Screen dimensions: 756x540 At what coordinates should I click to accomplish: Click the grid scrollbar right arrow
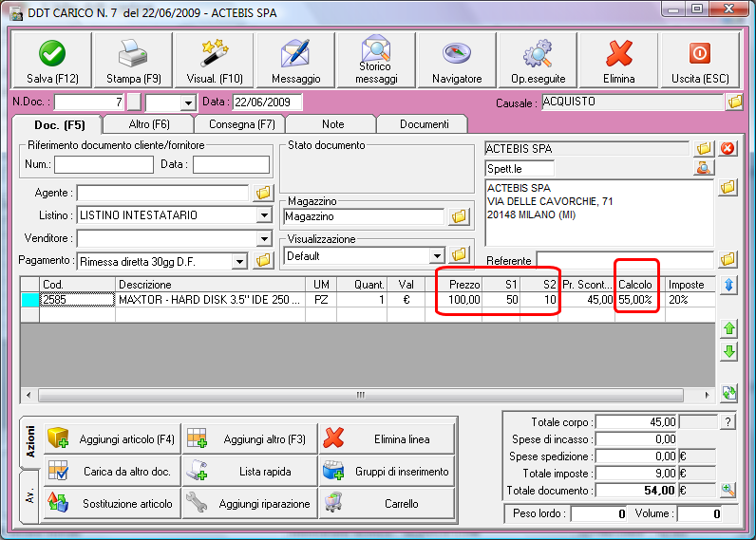(707, 395)
